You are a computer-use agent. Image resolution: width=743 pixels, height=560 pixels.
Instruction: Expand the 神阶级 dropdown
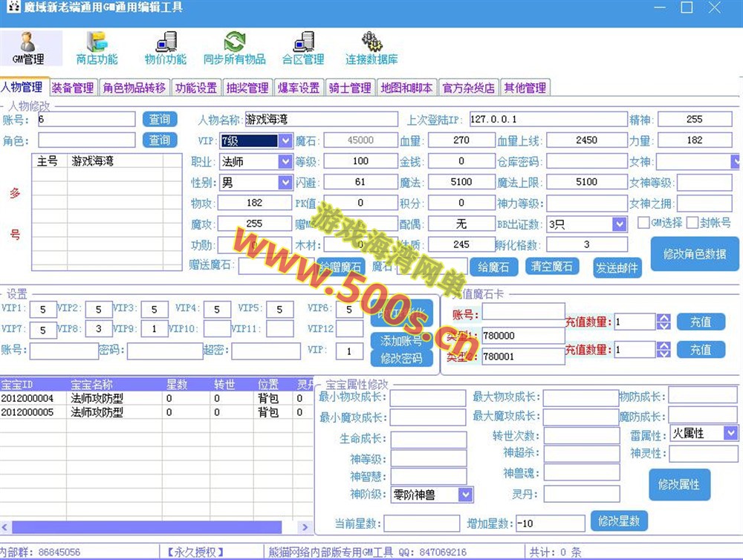(465, 494)
